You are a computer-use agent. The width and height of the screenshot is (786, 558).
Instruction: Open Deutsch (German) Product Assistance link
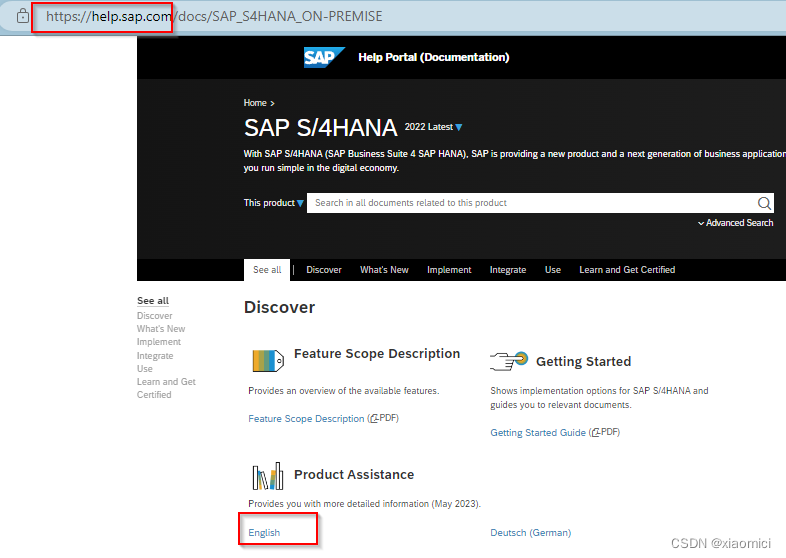click(x=530, y=532)
